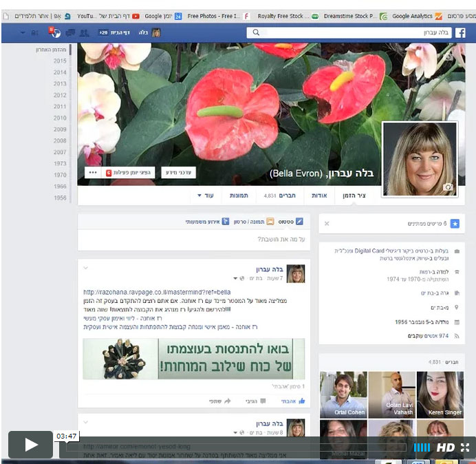Click the Facebook logo icon

[x=460, y=33]
